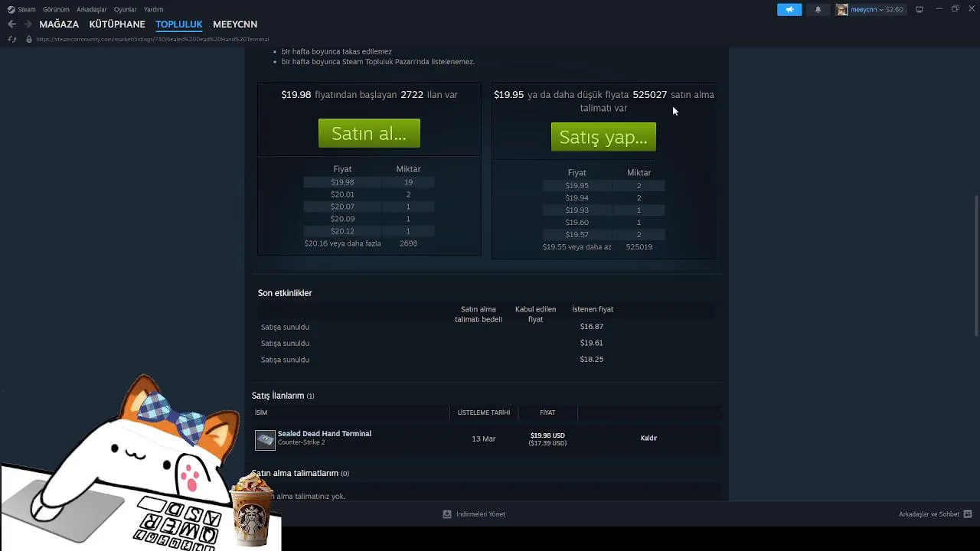980x551 pixels.
Task: Open the Yardım menu
Action: [154, 9]
